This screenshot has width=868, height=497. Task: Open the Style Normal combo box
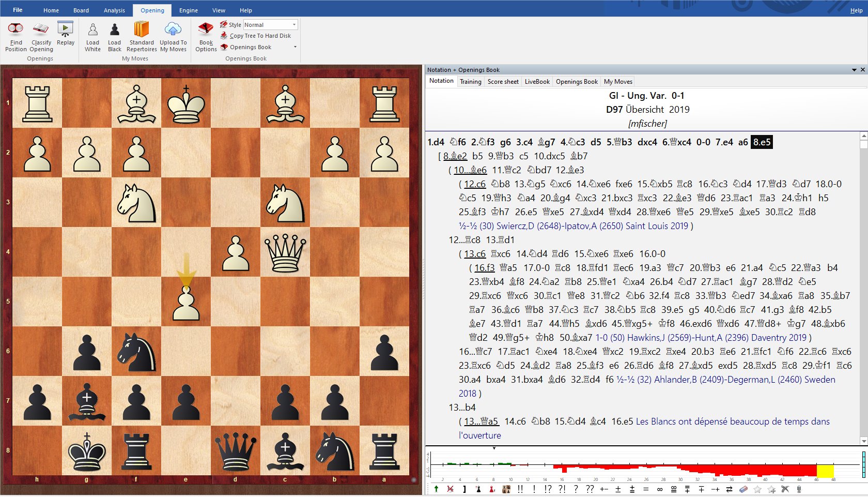(270, 25)
